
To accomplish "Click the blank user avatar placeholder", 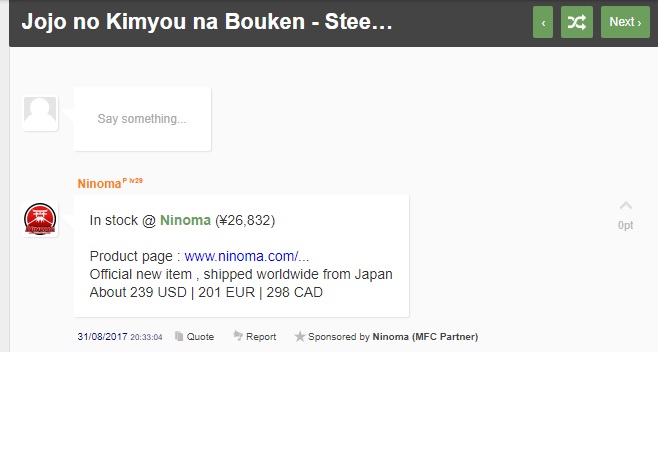I will tap(40, 113).
